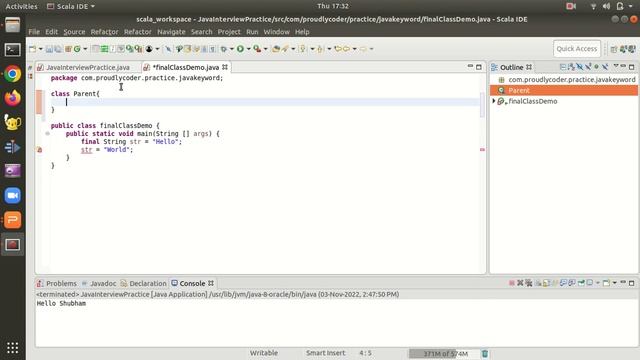Open the Run button dropdown arrow
The width and height of the screenshot is (640, 360).
point(249,49)
